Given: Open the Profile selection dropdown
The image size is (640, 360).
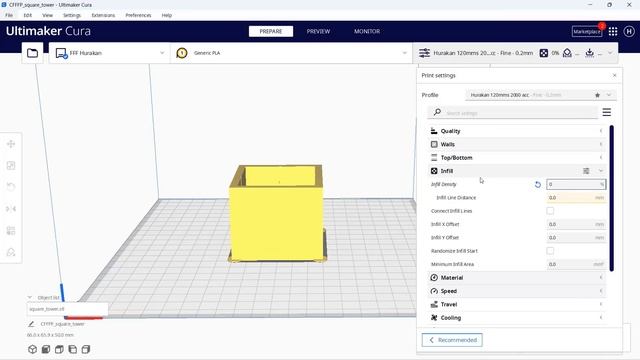Looking at the screenshot, I should pyautogui.click(x=541, y=95).
